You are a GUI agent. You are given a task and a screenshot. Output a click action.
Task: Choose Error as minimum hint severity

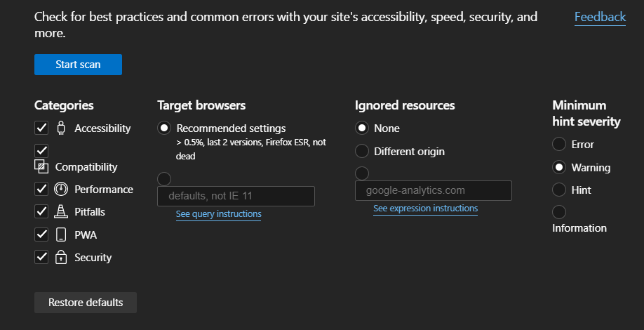pyautogui.click(x=559, y=144)
